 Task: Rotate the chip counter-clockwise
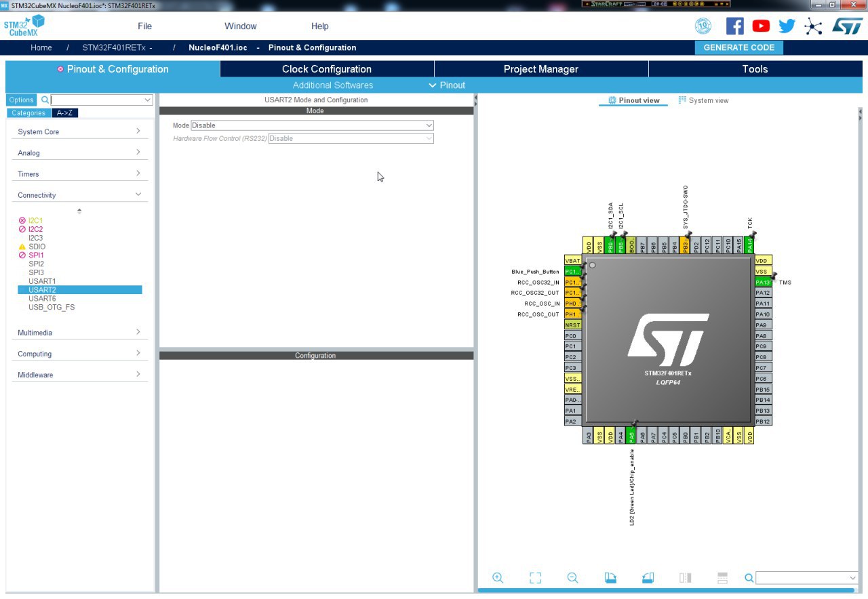tap(647, 578)
